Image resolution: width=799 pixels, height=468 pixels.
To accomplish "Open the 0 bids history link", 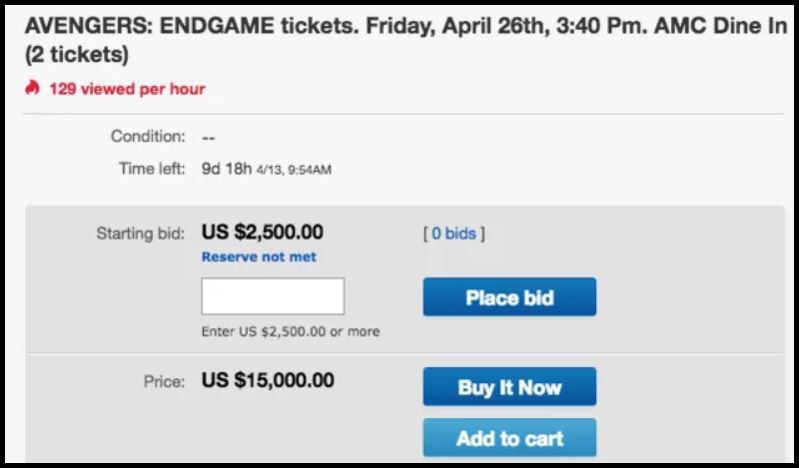I will pyautogui.click(x=454, y=233).
